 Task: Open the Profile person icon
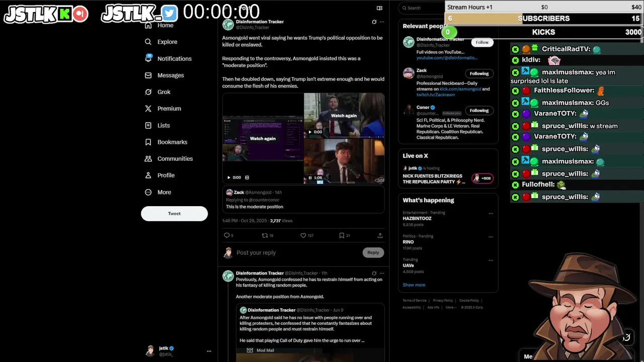coord(148,175)
